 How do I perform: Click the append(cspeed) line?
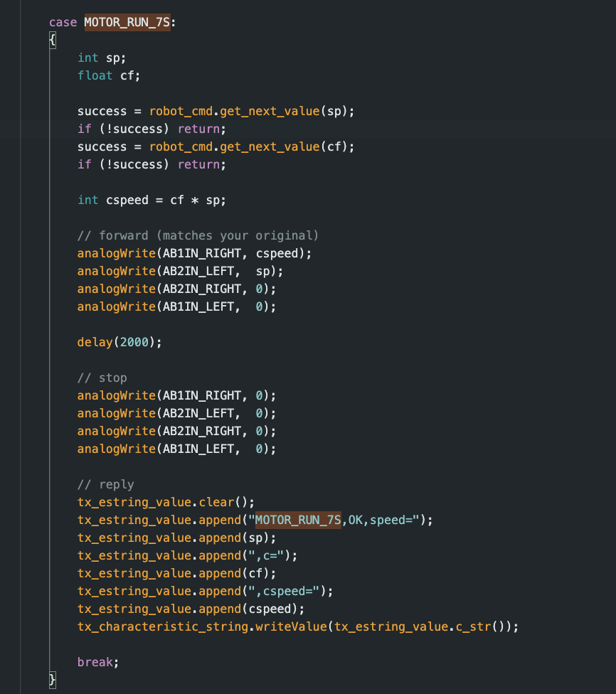(x=206, y=609)
